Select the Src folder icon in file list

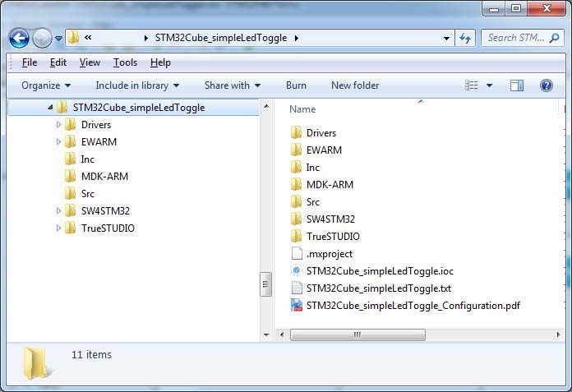click(x=296, y=201)
